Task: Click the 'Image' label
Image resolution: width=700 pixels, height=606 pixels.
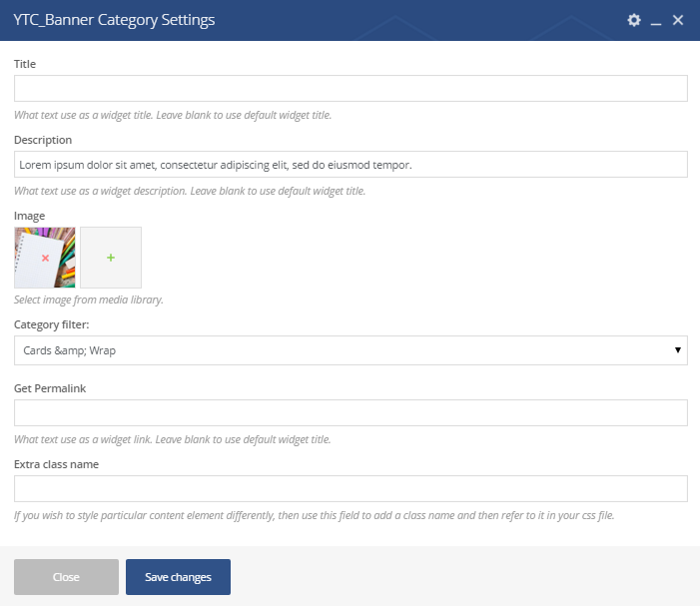Action: tap(30, 216)
